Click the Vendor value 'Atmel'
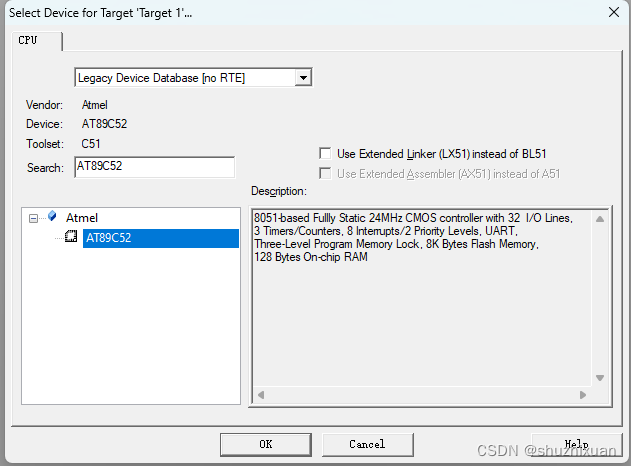 click(x=95, y=105)
